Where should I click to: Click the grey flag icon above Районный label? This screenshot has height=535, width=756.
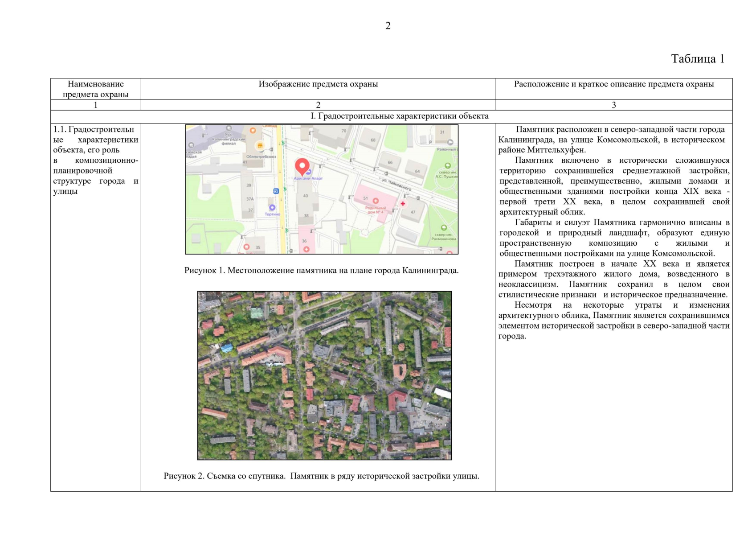[x=450, y=142]
